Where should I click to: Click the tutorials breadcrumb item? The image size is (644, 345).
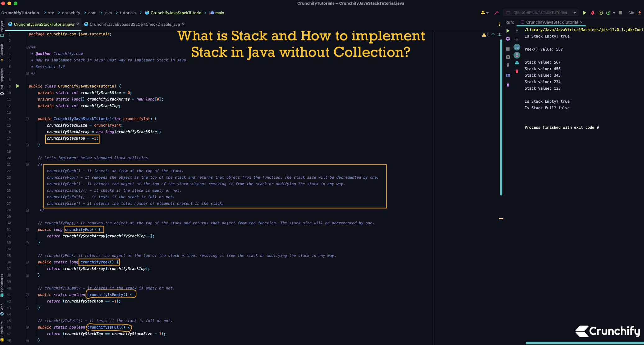click(x=128, y=13)
